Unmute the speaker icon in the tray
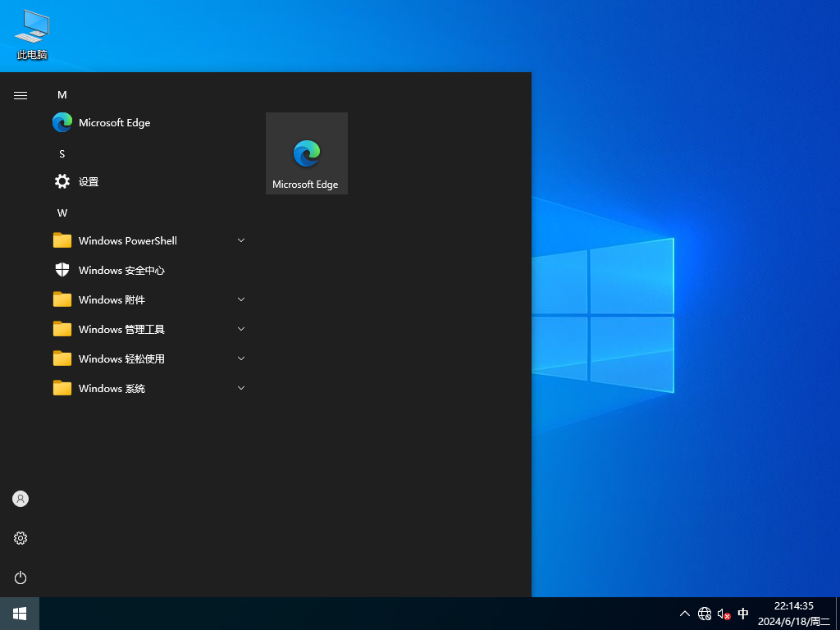 (x=723, y=613)
